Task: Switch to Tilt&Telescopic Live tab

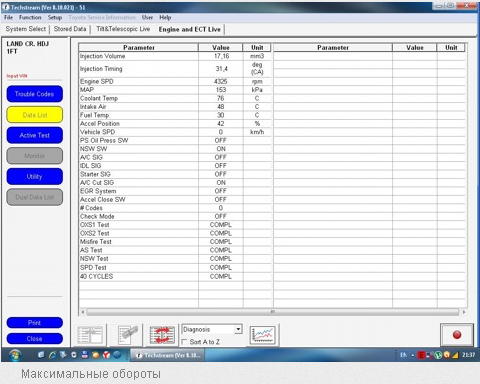Action: [x=123, y=29]
